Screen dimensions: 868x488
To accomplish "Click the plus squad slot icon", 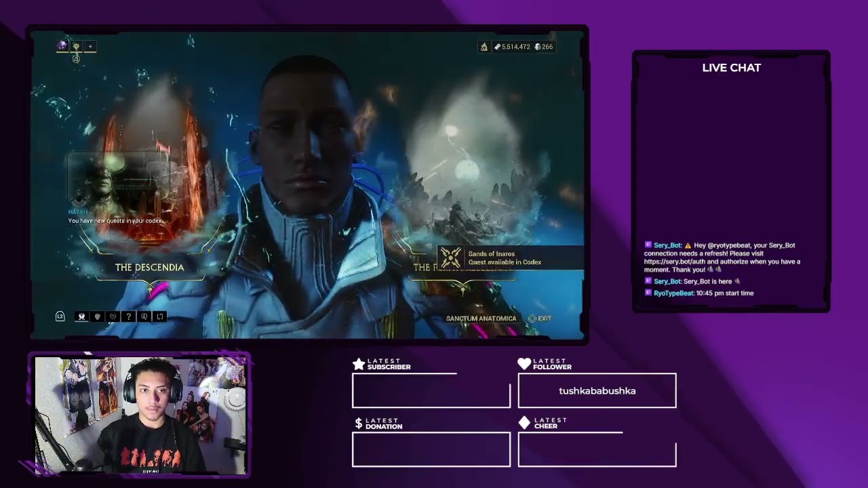I will (90, 46).
